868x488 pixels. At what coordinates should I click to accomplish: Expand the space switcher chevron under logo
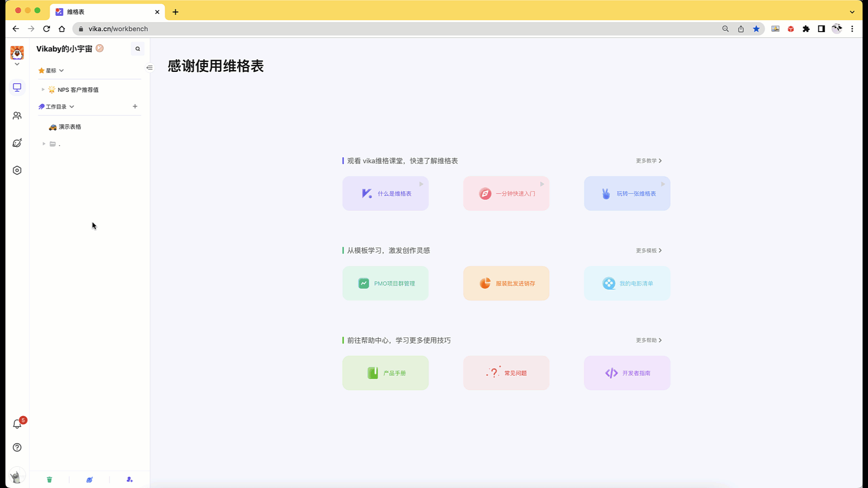(x=17, y=64)
